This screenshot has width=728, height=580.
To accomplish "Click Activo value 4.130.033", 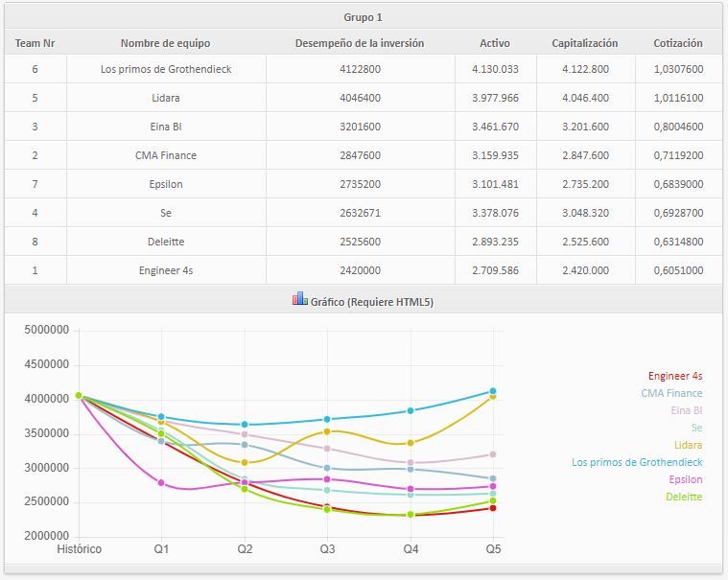I will tap(495, 69).
